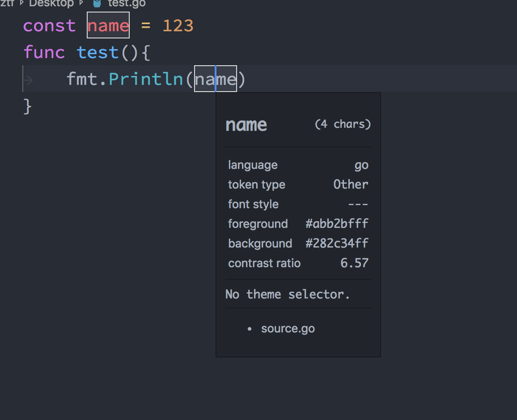517x420 pixels.
Task: Click the const keyword on line one
Action: tap(49, 25)
